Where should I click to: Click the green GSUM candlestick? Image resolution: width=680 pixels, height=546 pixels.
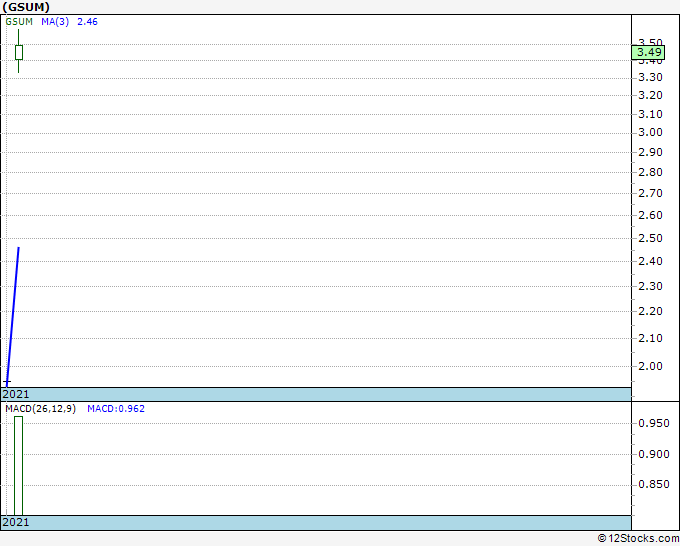pos(19,52)
